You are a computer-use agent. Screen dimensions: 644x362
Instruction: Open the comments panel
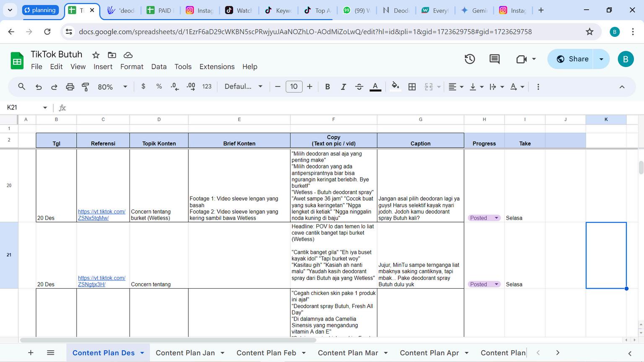point(495,59)
